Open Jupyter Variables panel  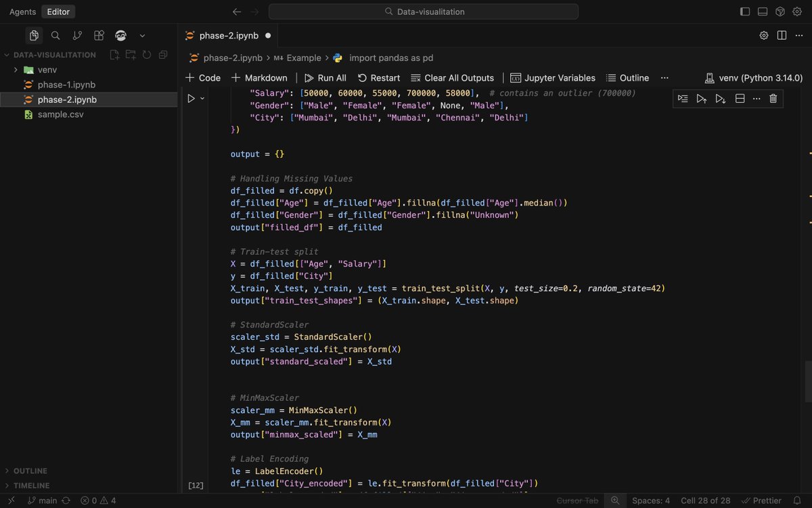tap(553, 78)
